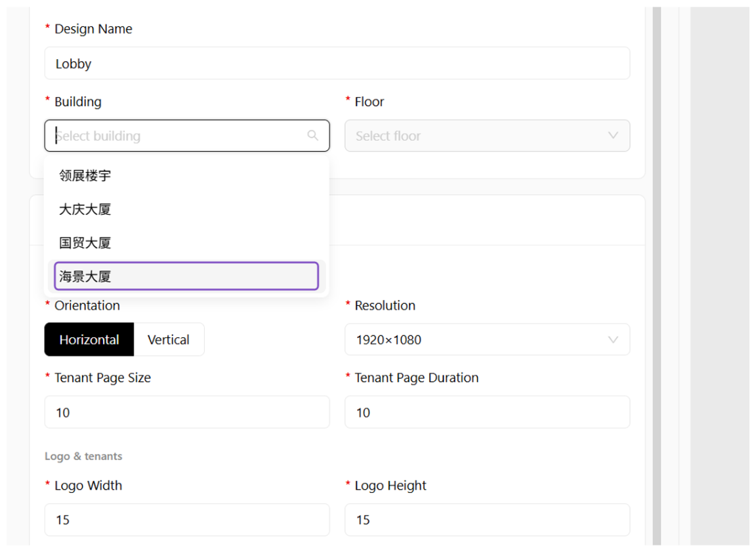Click the Tenant Page Size input
The image size is (756, 552).
coord(187,412)
